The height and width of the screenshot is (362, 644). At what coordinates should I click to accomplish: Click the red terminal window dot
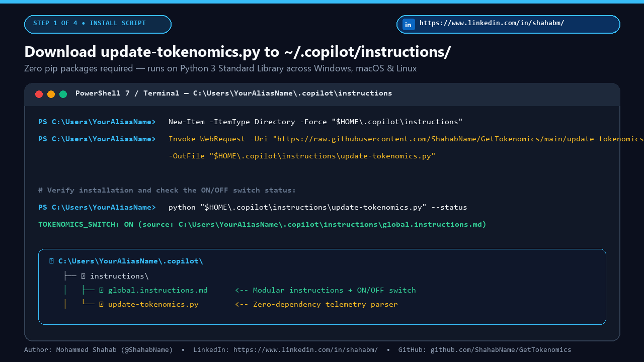[39, 94]
